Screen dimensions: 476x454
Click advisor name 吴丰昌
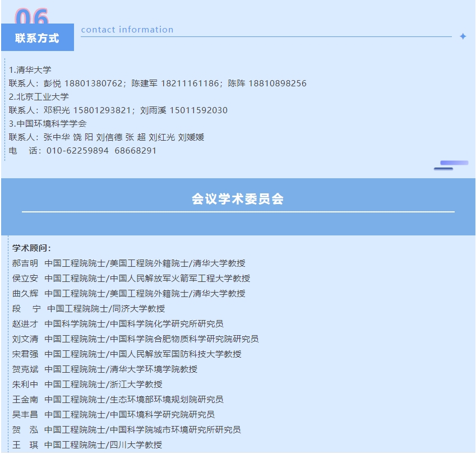[x=25, y=415]
